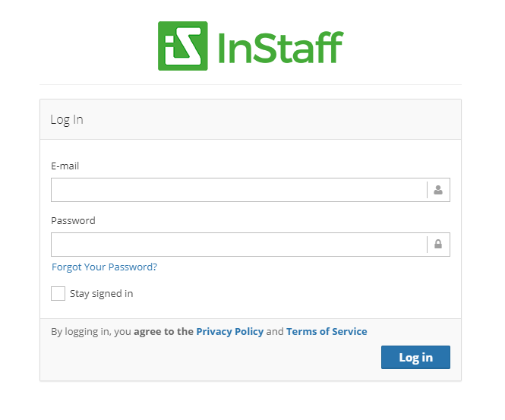The image size is (505, 420).
Task: Click the divider line beside the user icon
Action: point(427,190)
